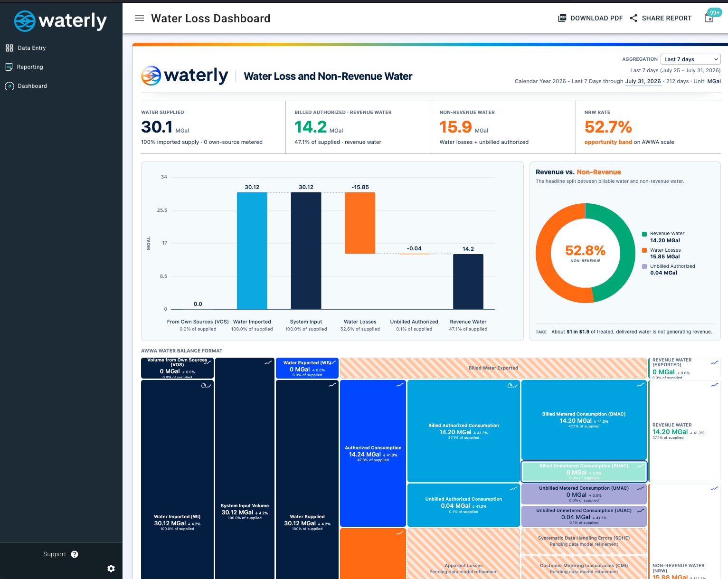Click the 'Apparent Losses' pending tile
Viewport: 728px width, 579px height.
(463, 553)
